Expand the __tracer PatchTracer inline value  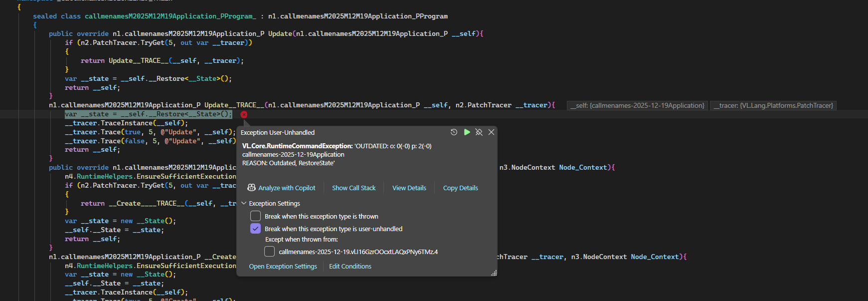click(x=773, y=105)
